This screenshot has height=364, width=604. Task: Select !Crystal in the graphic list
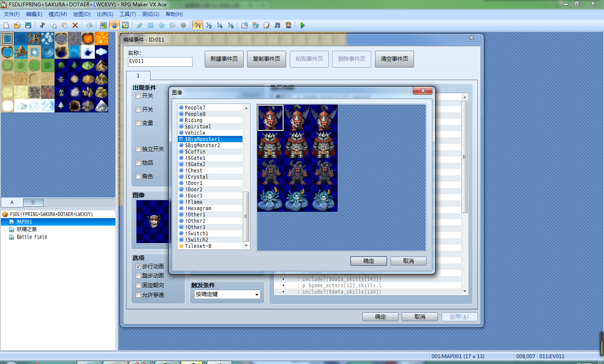pos(210,177)
